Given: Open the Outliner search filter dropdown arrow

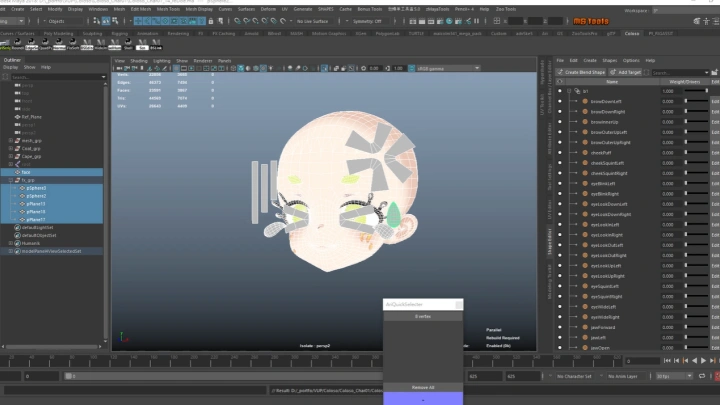Looking at the screenshot, I should [103, 77].
